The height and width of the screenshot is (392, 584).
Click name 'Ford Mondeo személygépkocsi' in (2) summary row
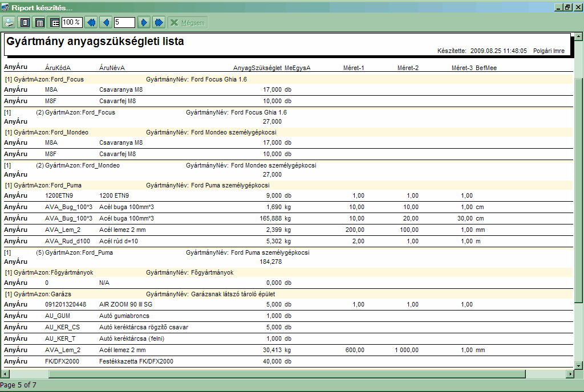(273, 165)
